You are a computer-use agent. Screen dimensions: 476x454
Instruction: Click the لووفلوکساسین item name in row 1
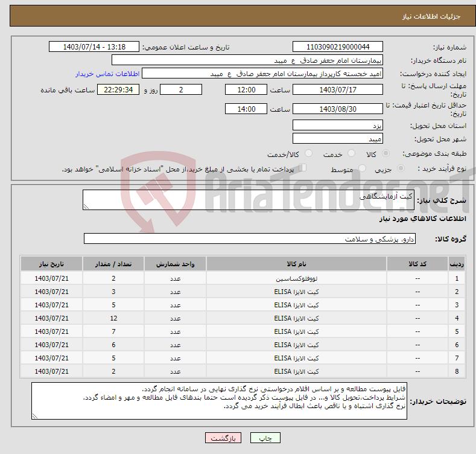[x=296, y=278]
